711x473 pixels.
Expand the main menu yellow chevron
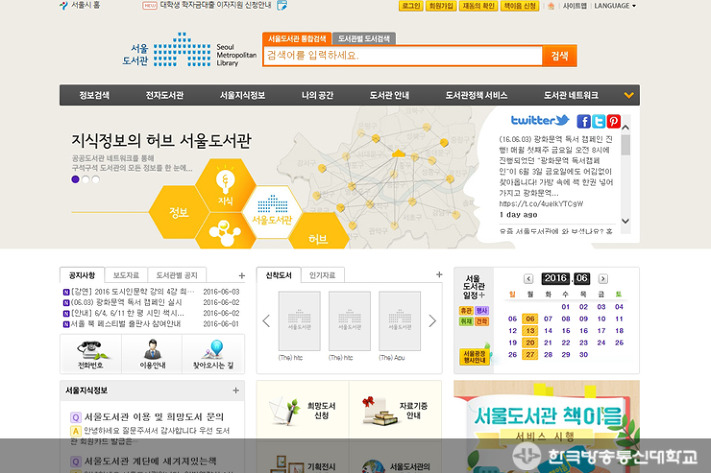click(x=628, y=95)
